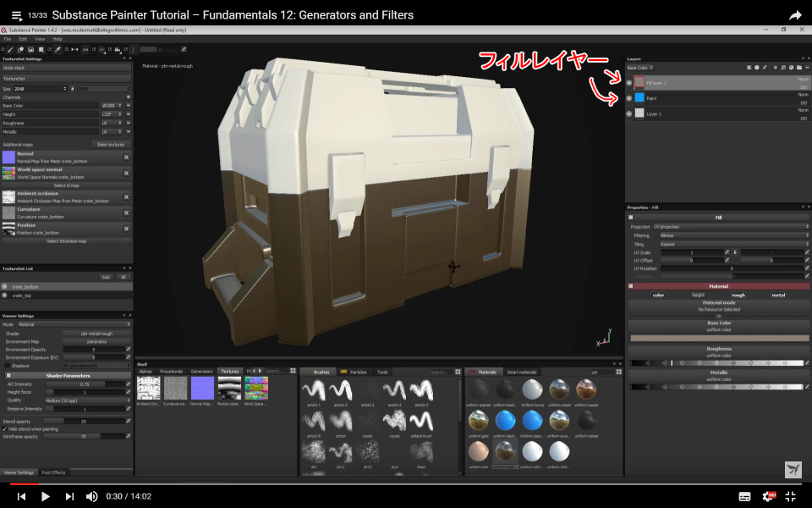Click the plus icon to add a channel
The width and height of the screenshot is (812, 508).
[x=128, y=97]
